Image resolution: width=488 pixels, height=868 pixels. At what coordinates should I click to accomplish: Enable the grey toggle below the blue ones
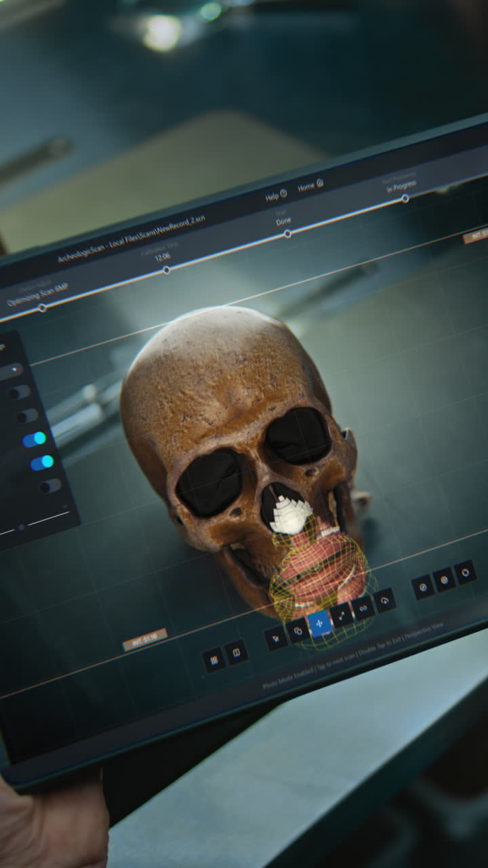(50, 486)
